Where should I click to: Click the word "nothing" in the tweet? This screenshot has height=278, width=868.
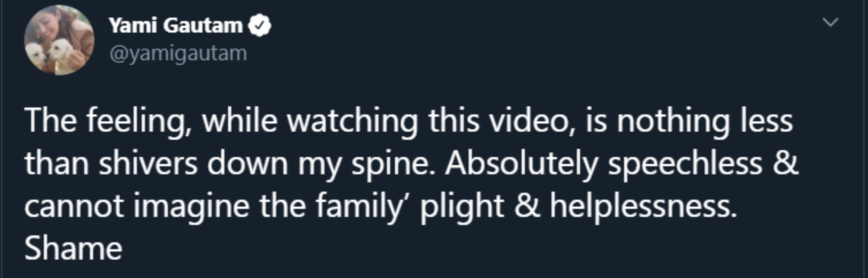click(673, 121)
